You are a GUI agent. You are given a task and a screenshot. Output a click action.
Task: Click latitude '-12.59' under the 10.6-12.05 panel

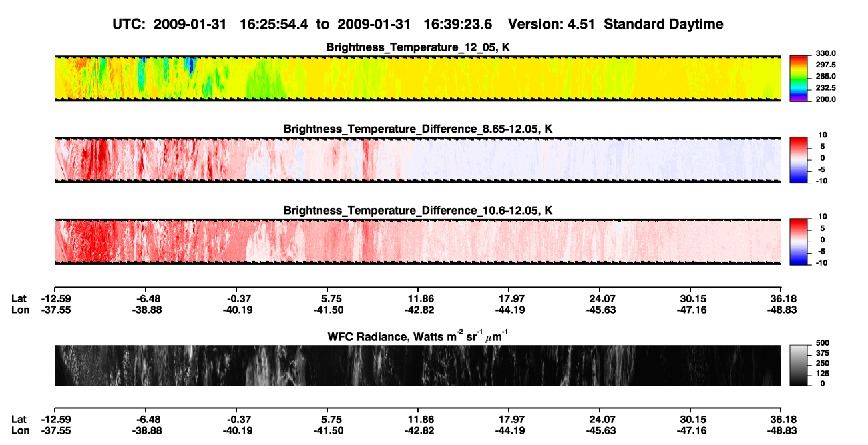[55, 299]
